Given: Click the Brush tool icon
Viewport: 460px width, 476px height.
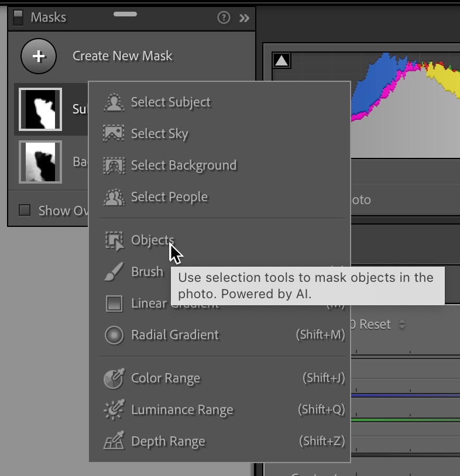Looking at the screenshot, I should point(114,272).
